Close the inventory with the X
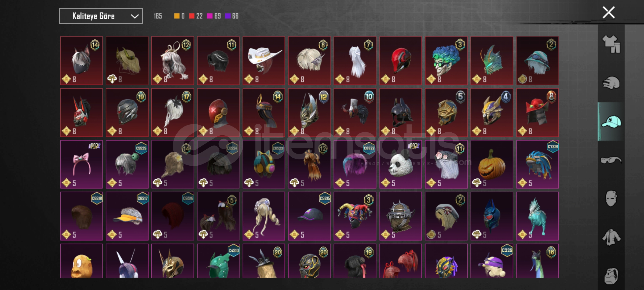 pos(609,12)
